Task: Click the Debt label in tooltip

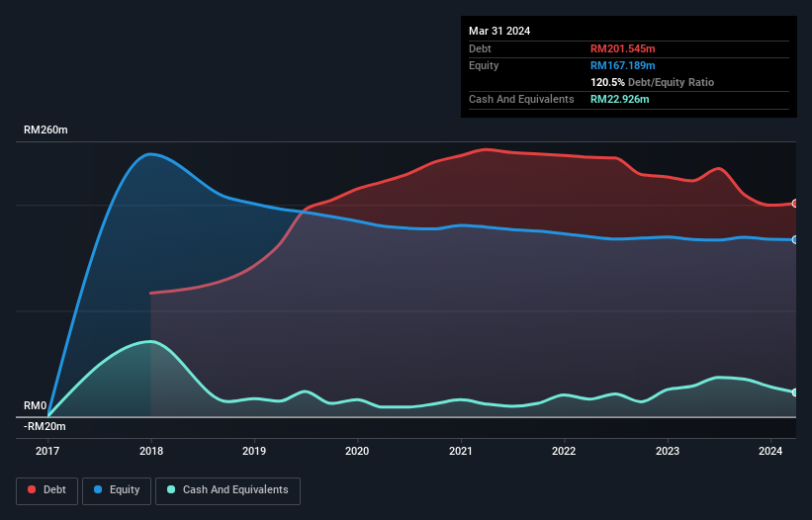Action: [480, 48]
